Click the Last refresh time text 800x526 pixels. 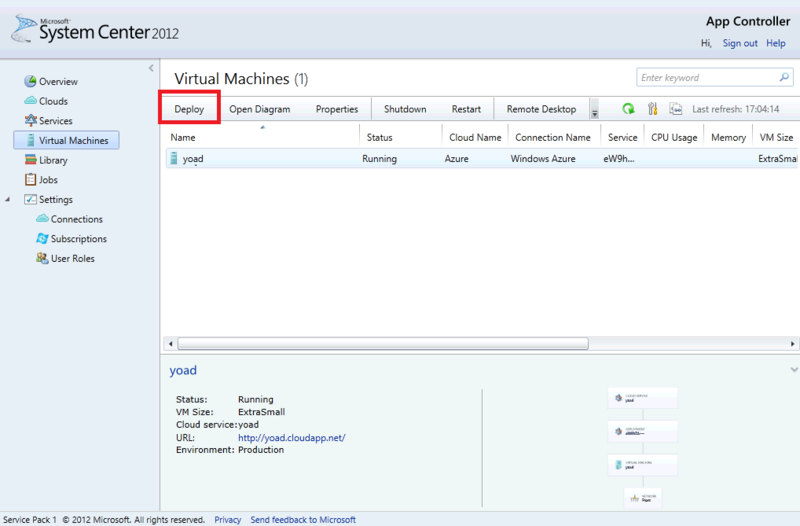(736, 109)
